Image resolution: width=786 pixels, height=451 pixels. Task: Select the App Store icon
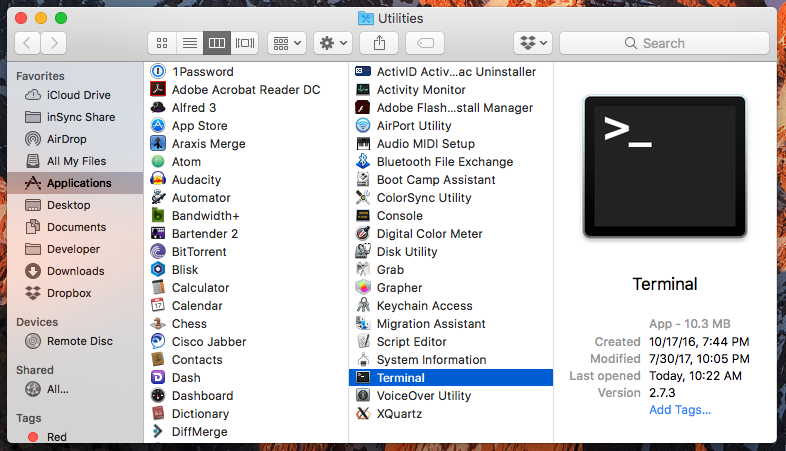[x=158, y=125]
